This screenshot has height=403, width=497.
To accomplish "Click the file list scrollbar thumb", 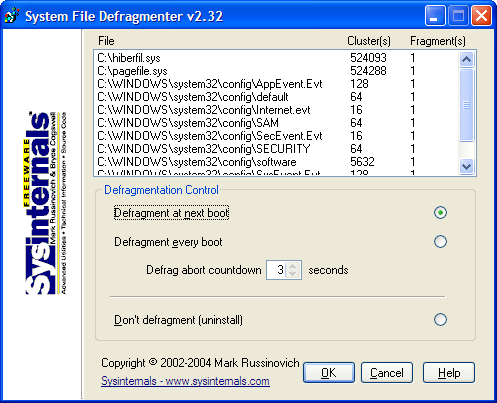I will (466, 105).
